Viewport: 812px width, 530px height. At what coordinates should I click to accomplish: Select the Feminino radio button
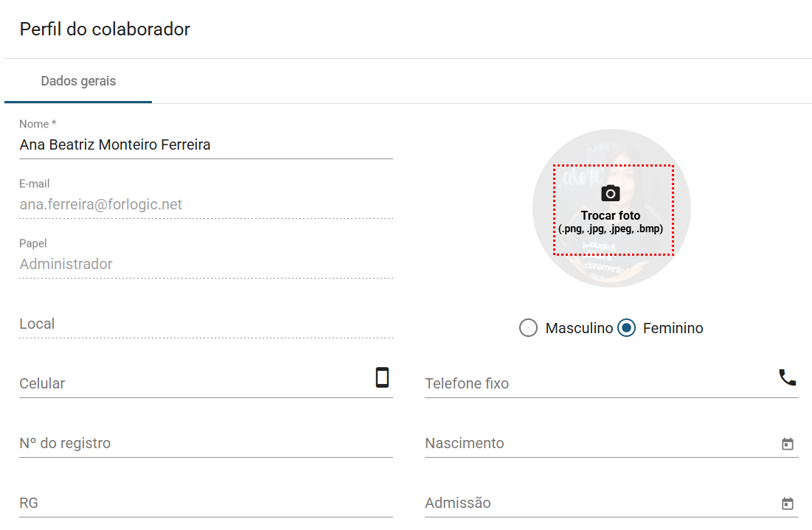point(627,328)
